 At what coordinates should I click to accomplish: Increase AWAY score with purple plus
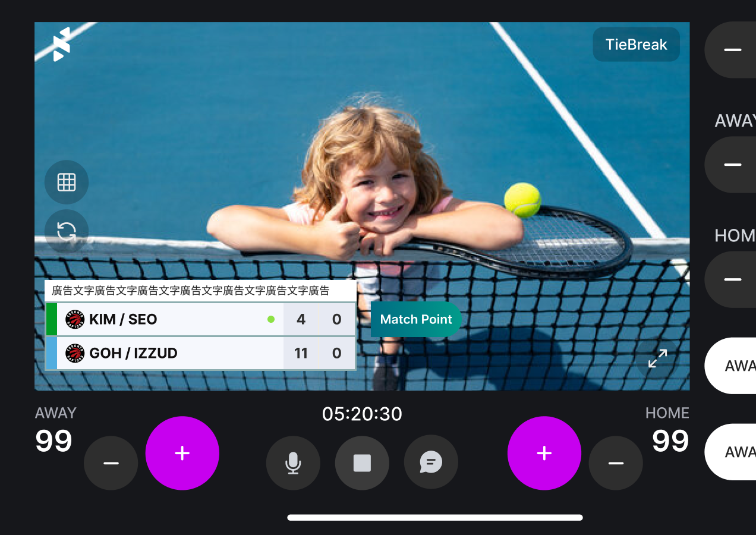tap(182, 453)
